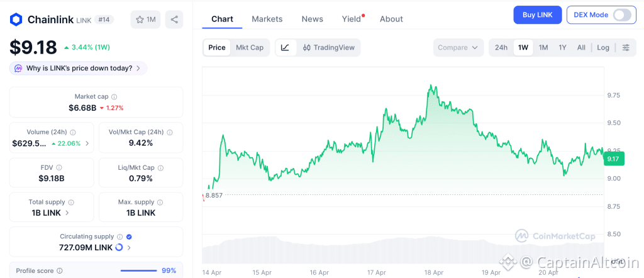
Task: Open "Why is LINK's price down today?"
Action: pos(79,68)
